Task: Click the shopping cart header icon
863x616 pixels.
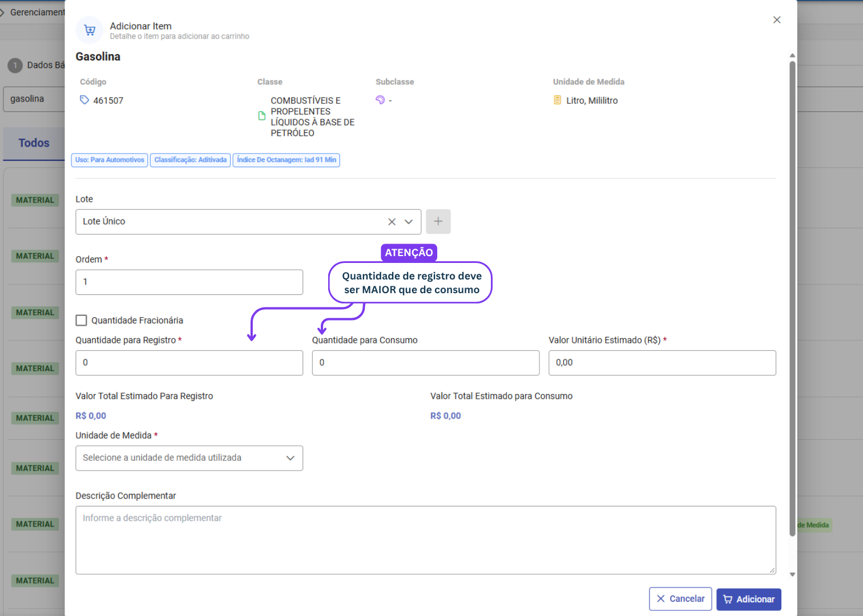Action: point(90,30)
